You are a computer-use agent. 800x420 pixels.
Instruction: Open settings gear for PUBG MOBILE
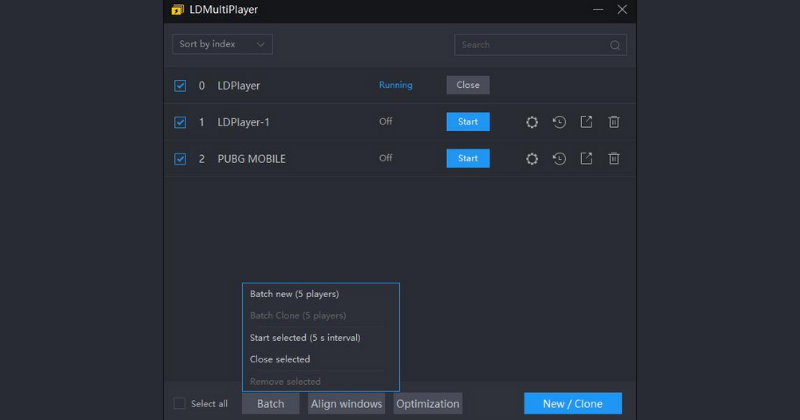tap(532, 159)
